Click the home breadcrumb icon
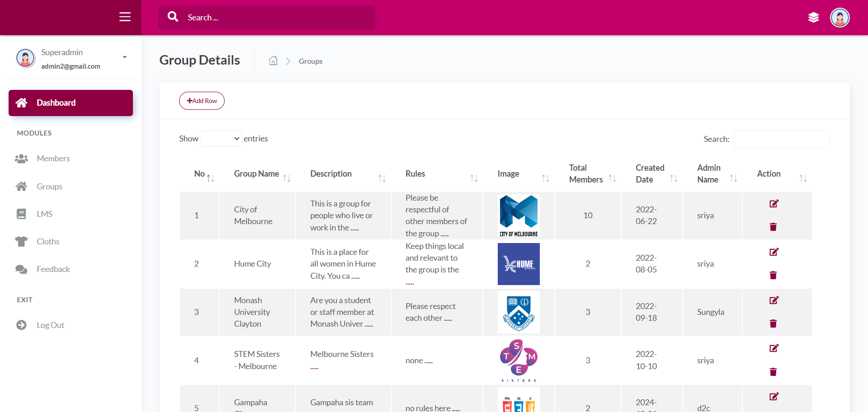This screenshot has width=868, height=412. click(x=273, y=61)
